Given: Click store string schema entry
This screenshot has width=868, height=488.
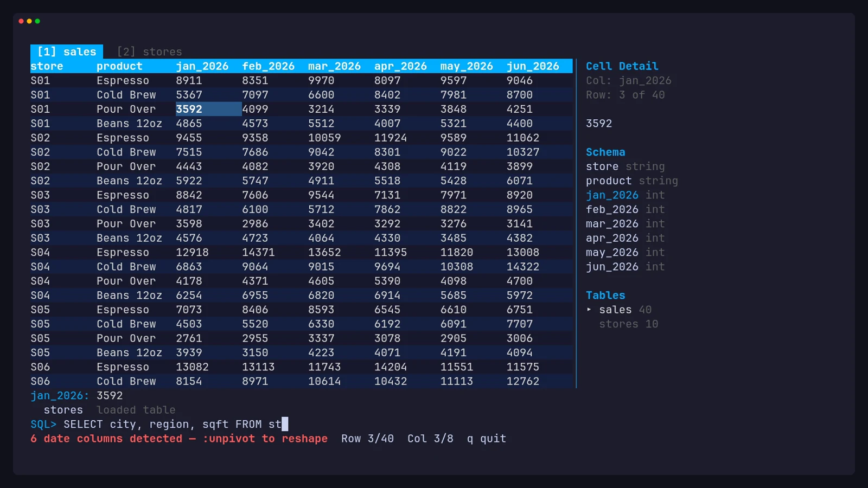Looking at the screenshot, I should (625, 166).
